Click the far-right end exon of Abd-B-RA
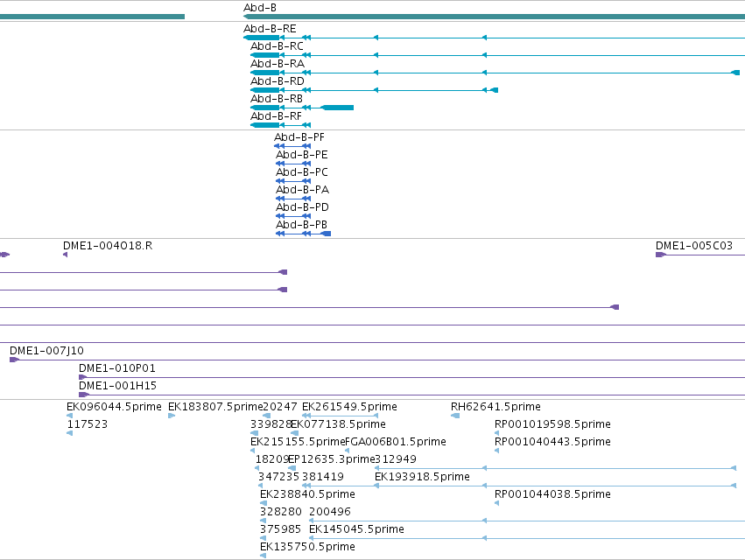Viewport: 745px width, 560px height. pyautogui.click(x=735, y=73)
